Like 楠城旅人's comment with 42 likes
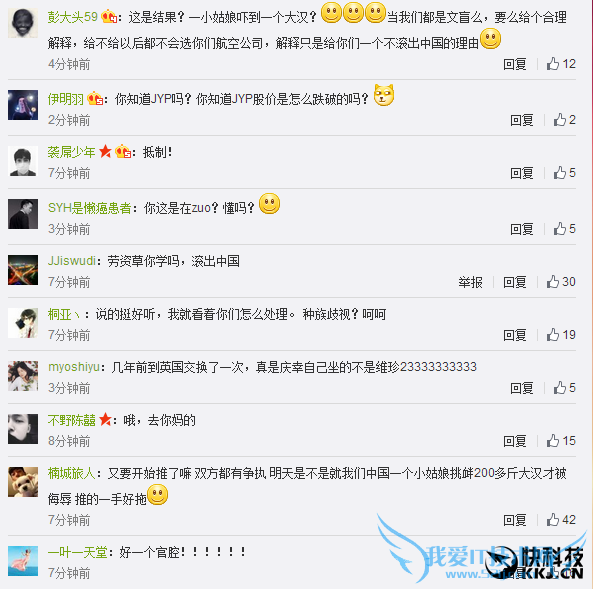Viewport: 593px width, 589px height. tap(561, 520)
